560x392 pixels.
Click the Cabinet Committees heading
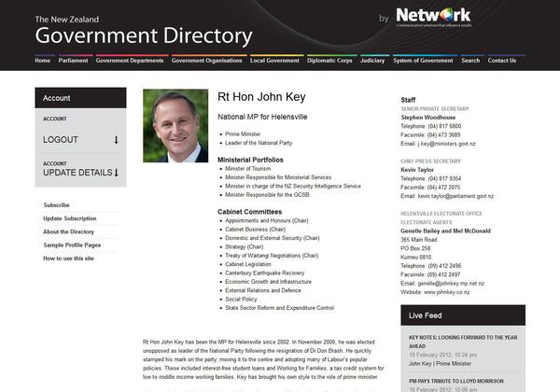pyautogui.click(x=249, y=212)
